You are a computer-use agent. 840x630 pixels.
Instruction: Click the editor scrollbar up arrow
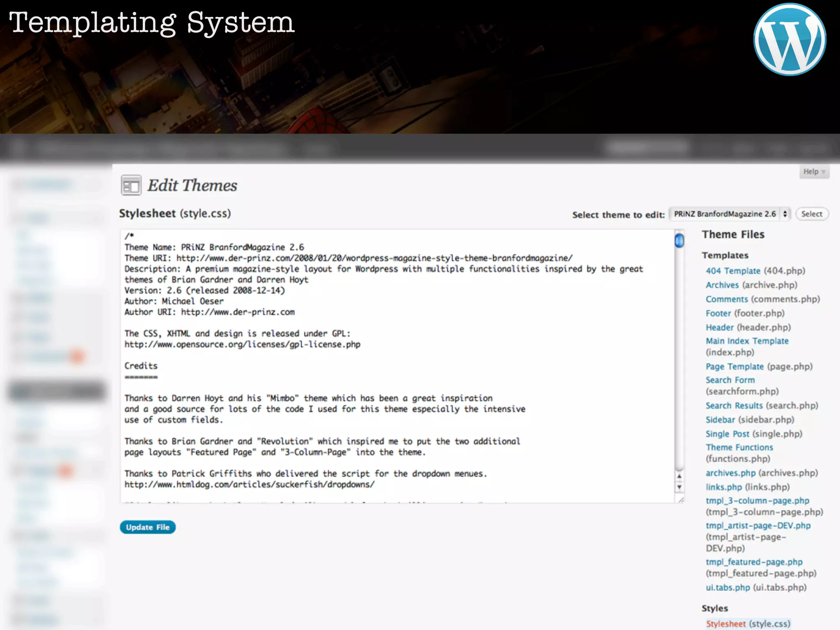[679, 476]
